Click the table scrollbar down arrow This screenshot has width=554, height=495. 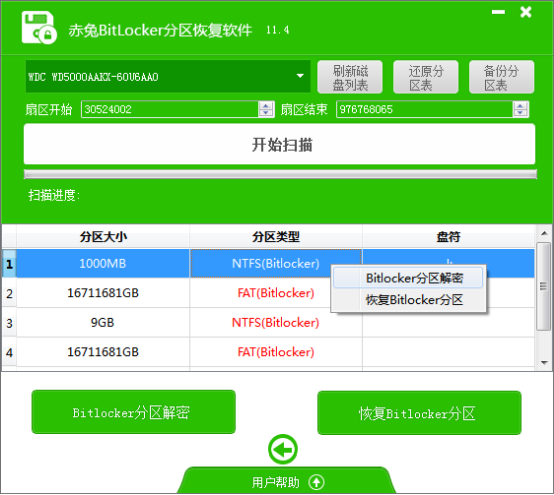coord(544,363)
